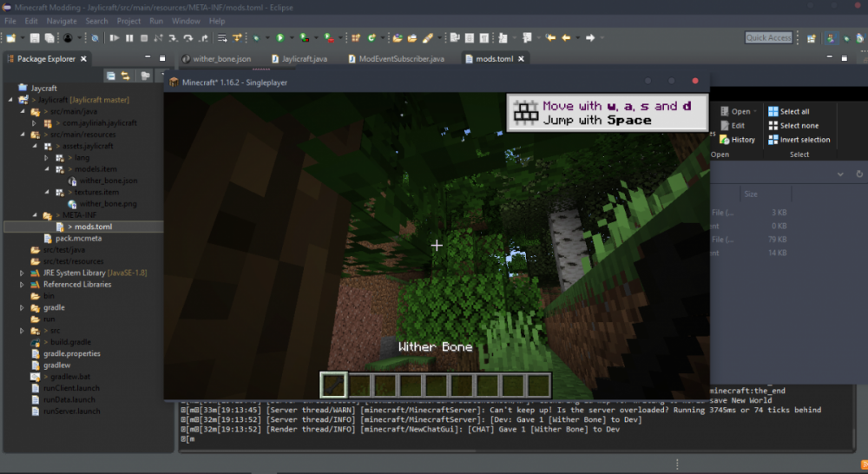Click the Forward navigation white arrow
This screenshot has height=474, width=868.
pos(590,37)
